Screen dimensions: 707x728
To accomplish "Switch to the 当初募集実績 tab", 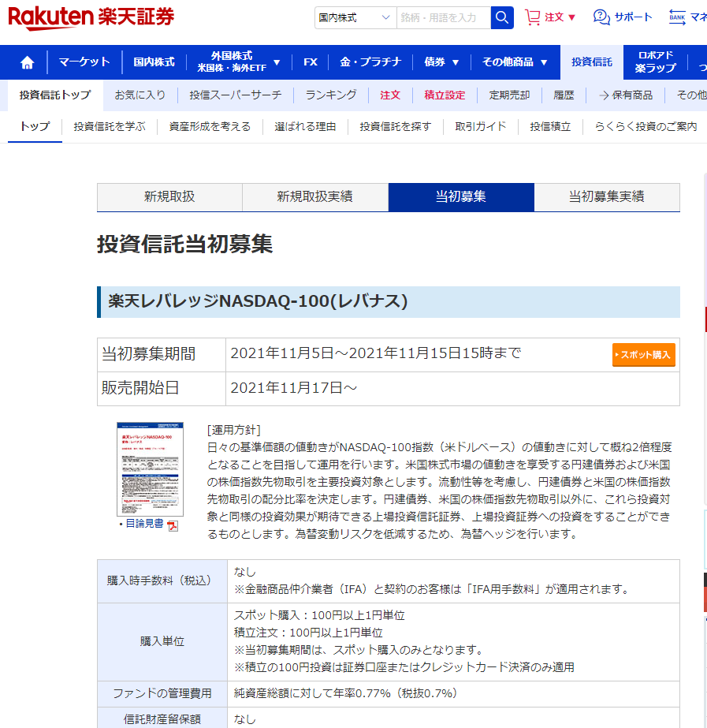I will (x=607, y=197).
